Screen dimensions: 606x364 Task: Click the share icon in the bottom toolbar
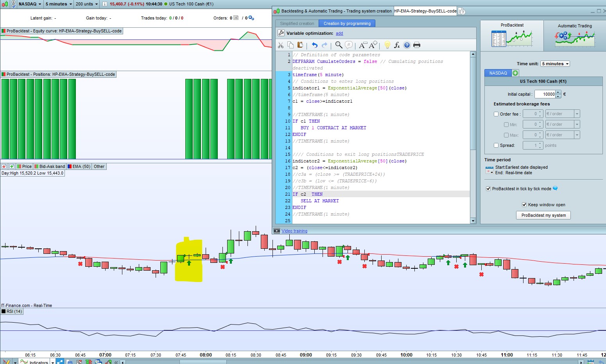(60, 362)
